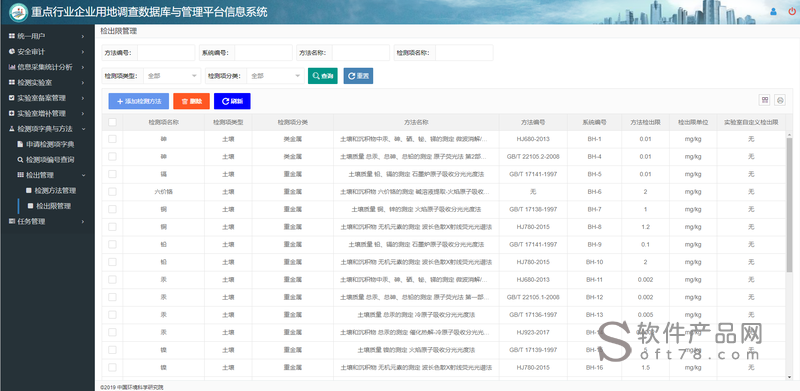The image size is (800, 391).
Task: Click the 方法名称 input field
Action: coord(361,53)
